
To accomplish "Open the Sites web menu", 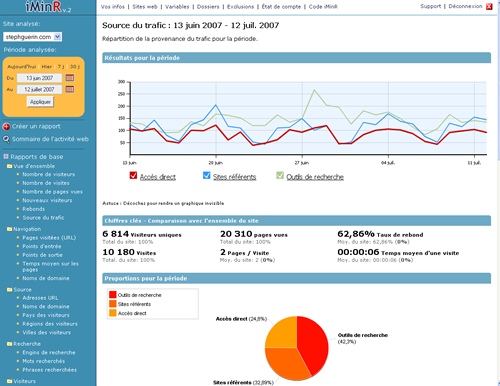I will (x=145, y=7).
